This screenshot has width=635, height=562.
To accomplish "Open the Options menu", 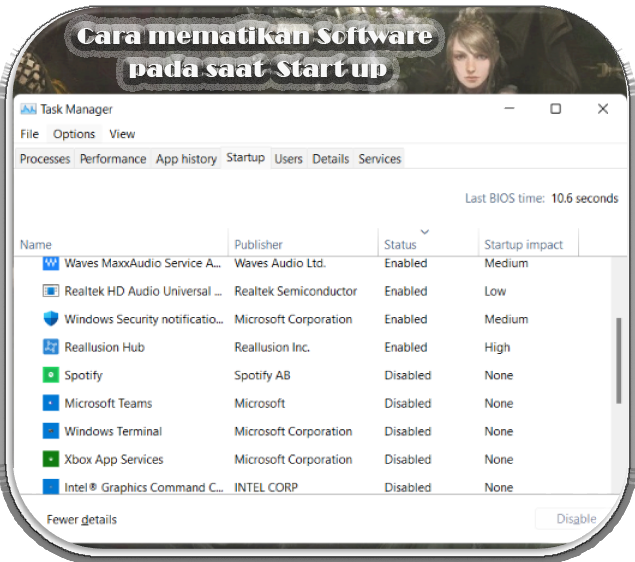I will point(74,134).
